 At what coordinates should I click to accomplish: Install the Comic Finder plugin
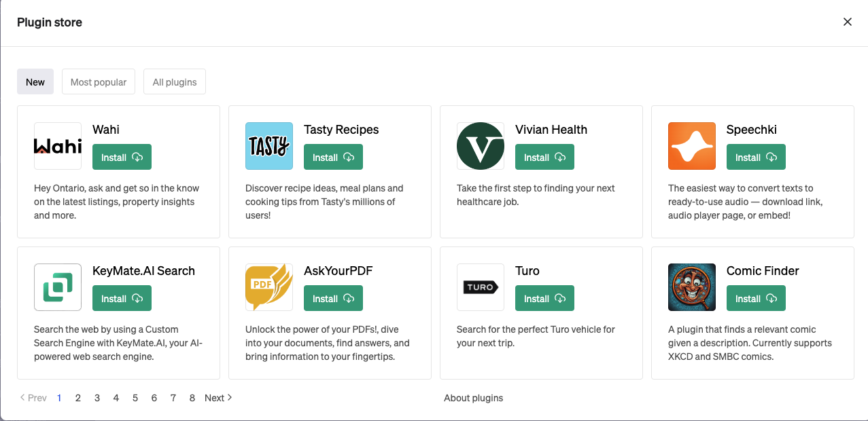tap(756, 298)
